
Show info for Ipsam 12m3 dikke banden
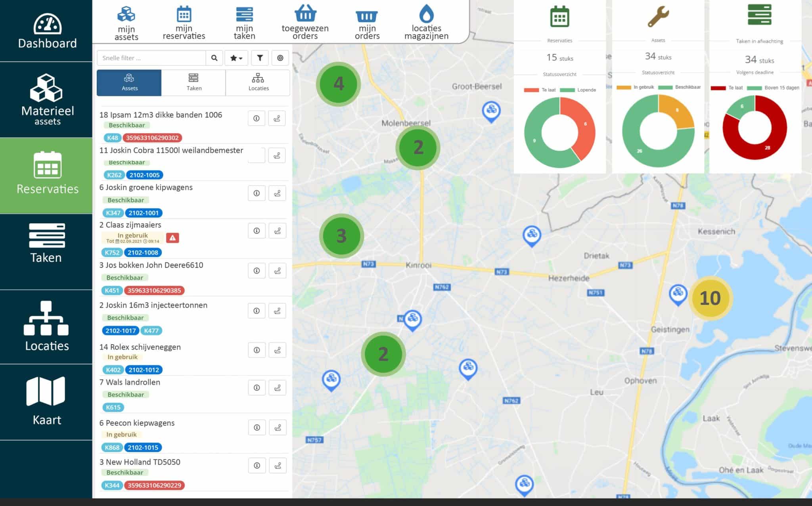coord(257,118)
